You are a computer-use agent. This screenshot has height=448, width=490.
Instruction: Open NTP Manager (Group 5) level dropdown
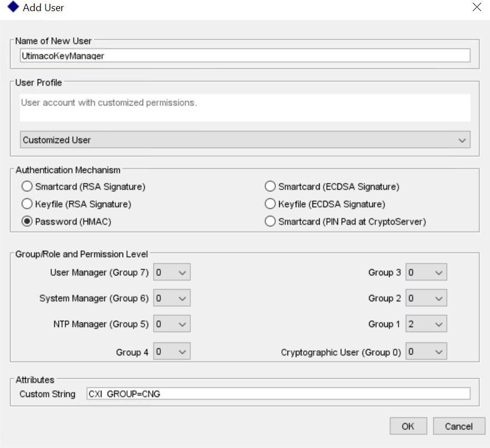click(171, 324)
